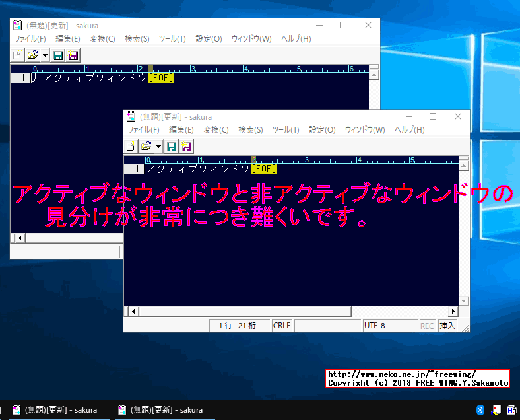This screenshot has height=420, width=520.
Task: Click the last system tray icon
Action: (511, 410)
